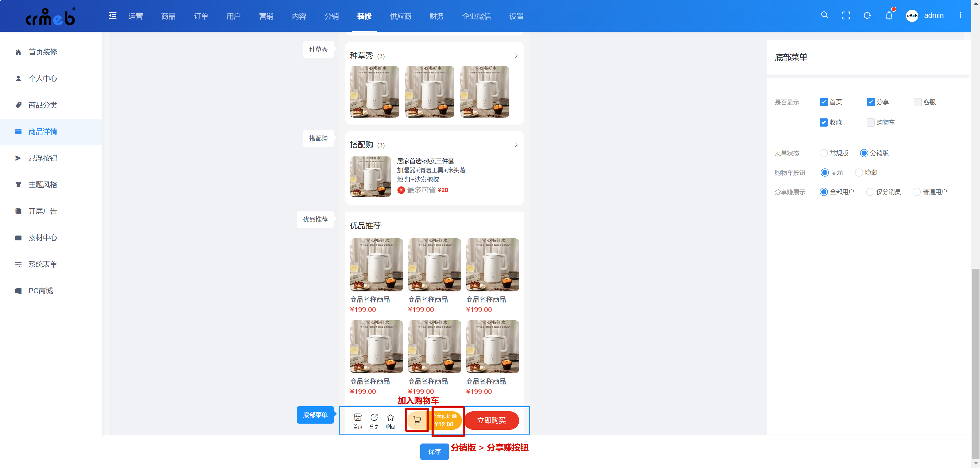Open the 营销 top navigation menu
This screenshot has height=468, width=980.
coord(266,16)
